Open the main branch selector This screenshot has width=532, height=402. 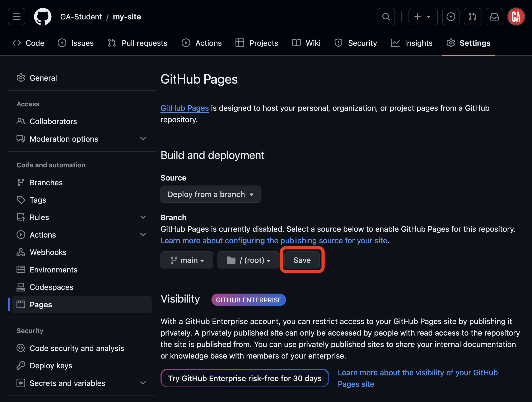click(187, 260)
